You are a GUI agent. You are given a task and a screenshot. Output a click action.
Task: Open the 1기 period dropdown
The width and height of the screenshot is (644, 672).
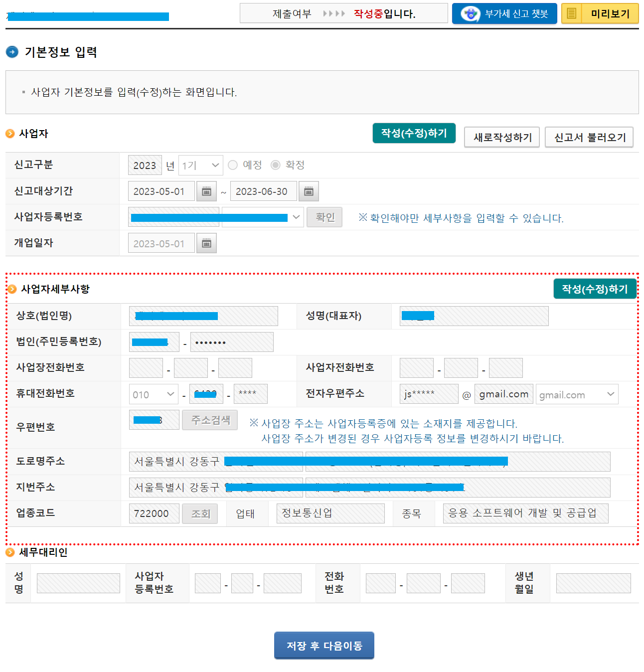(200, 165)
